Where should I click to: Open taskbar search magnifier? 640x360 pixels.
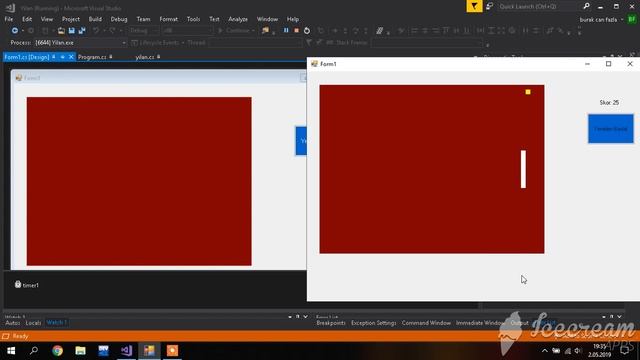(x=34, y=351)
